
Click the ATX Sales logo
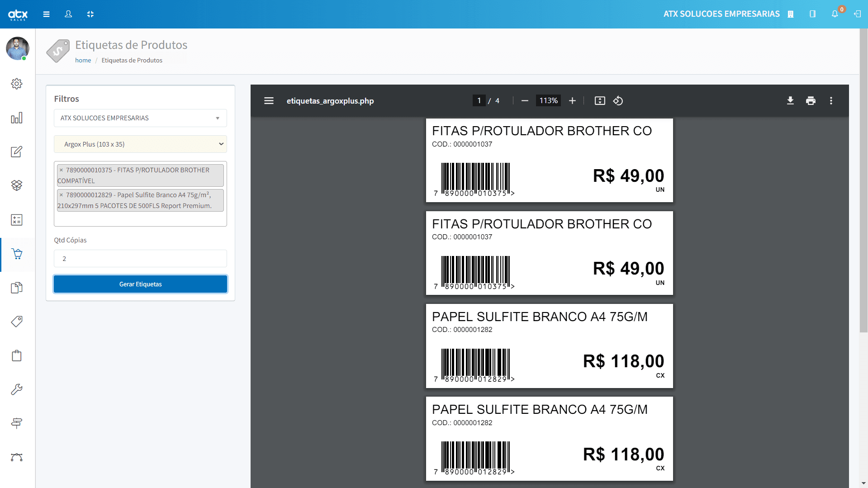pos(18,14)
